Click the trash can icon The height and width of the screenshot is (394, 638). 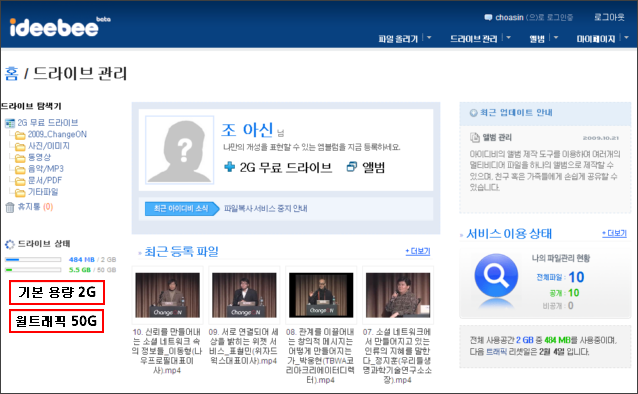click(x=10, y=207)
